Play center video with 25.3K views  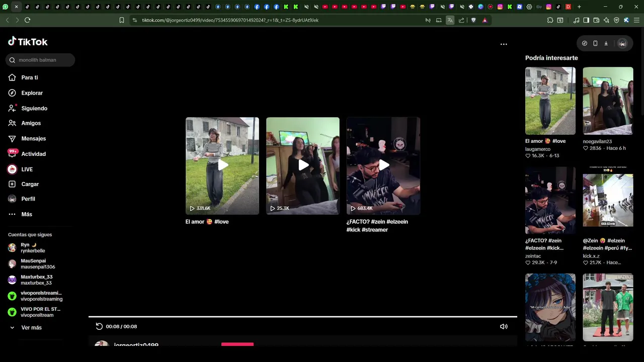[x=303, y=166]
